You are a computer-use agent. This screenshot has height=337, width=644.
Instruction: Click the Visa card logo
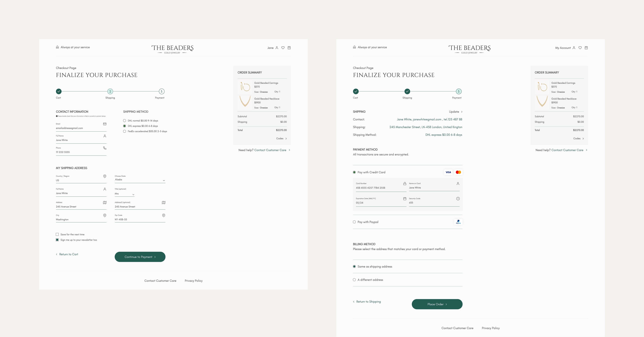448,172
